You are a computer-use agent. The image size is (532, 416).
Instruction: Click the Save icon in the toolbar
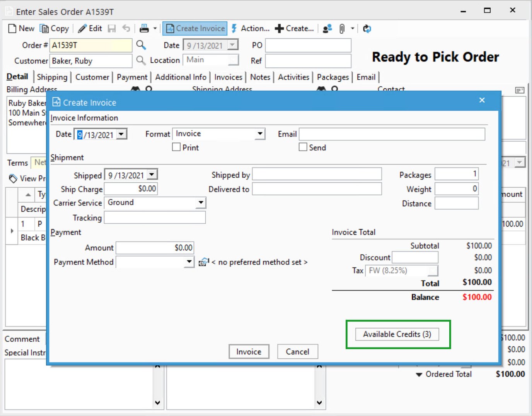pos(112,28)
